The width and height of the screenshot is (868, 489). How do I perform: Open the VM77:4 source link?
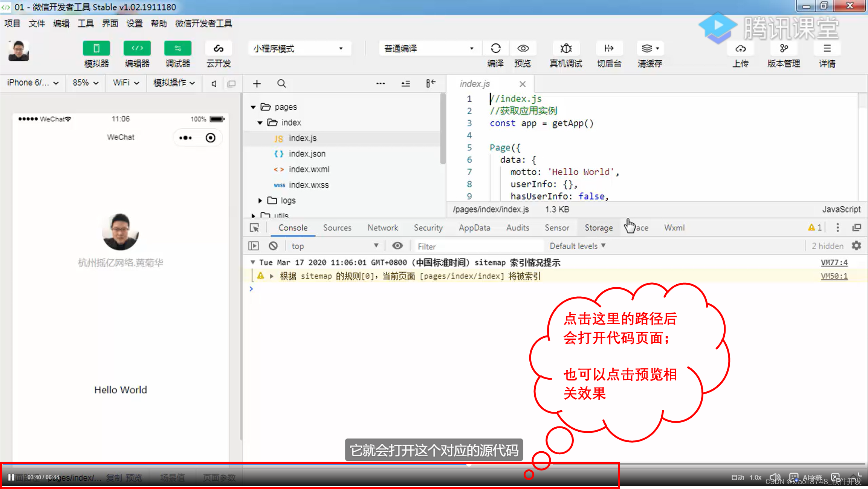tap(834, 262)
